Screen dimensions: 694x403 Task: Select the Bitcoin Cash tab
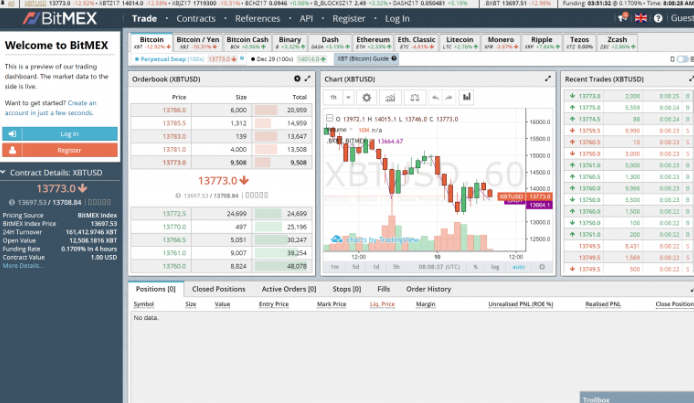point(247,42)
